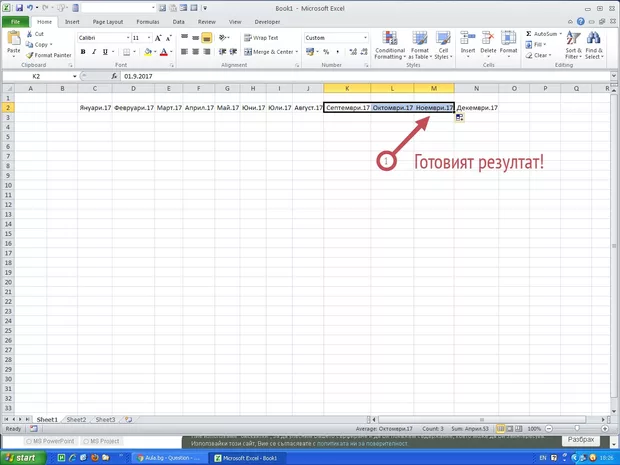Open the Page Layout ribbon tab
The width and height of the screenshot is (620, 465).
[107, 21]
